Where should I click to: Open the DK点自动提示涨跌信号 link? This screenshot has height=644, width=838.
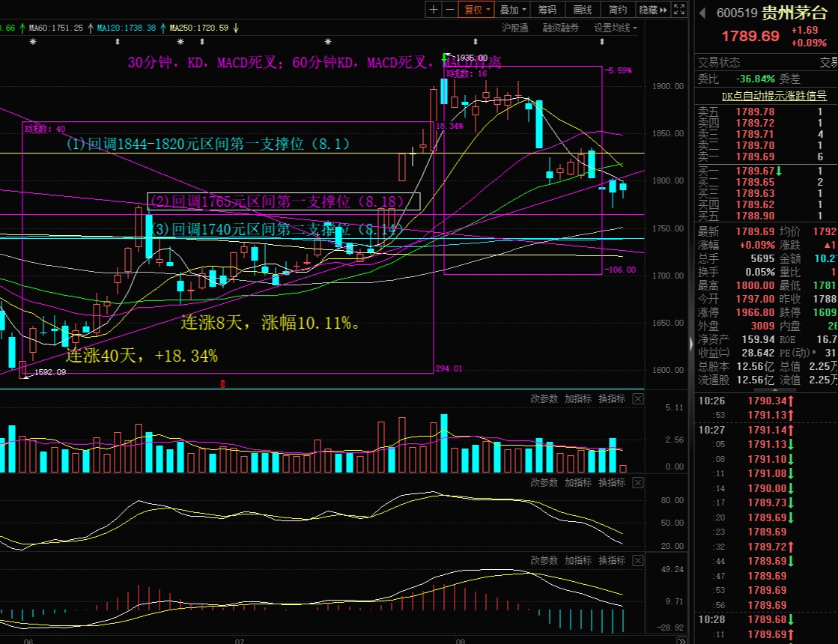pos(774,96)
